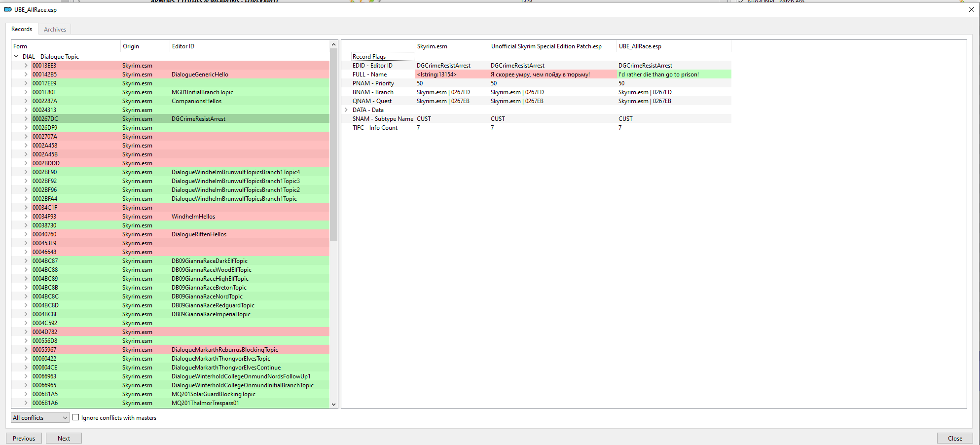Image resolution: width=980 pixels, height=445 pixels.
Task: Select record DB09GiannaRaceRedguardTopic
Action: tap(180, 305)
